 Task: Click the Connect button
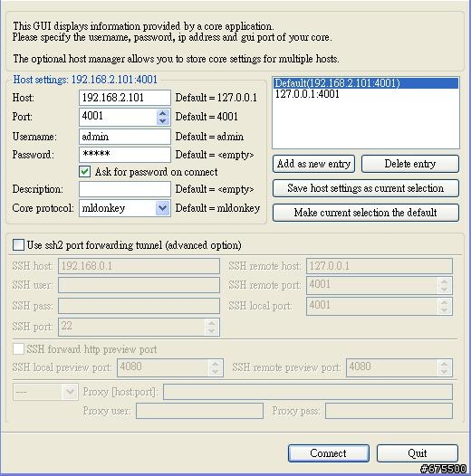pyautogui.click(x=329, y=453)
